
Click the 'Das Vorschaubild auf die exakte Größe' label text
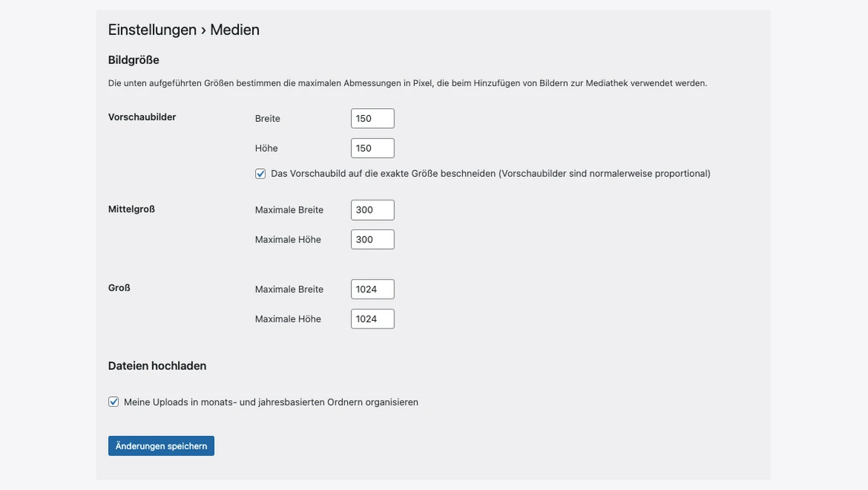click(x=490, y=174)
